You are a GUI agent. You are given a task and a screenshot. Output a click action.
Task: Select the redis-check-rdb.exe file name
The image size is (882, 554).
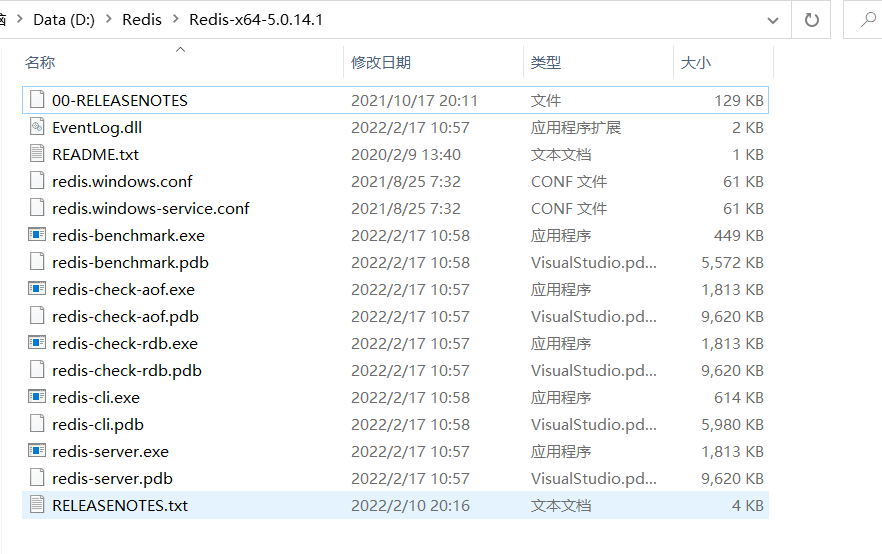coord(125,344)
